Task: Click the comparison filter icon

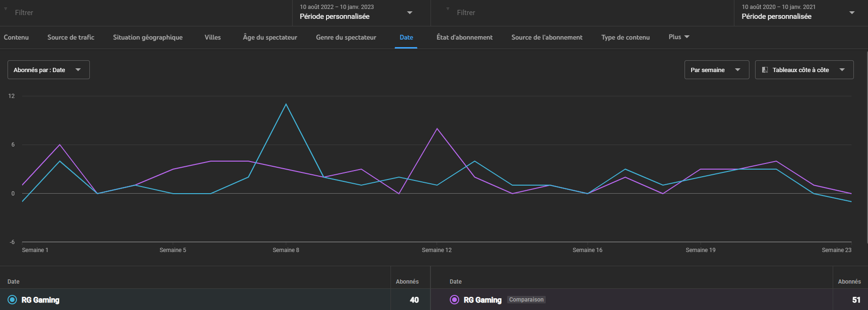Action: pyautogui.click(x=448, y=8)
